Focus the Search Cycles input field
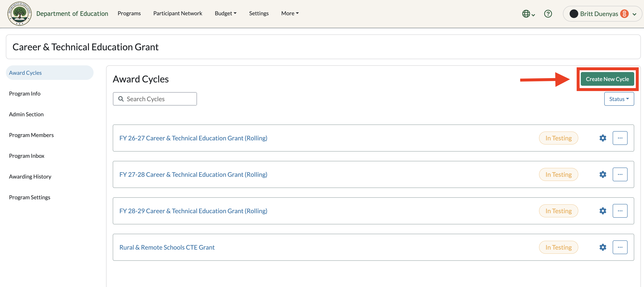 click(x=155, y=99)
